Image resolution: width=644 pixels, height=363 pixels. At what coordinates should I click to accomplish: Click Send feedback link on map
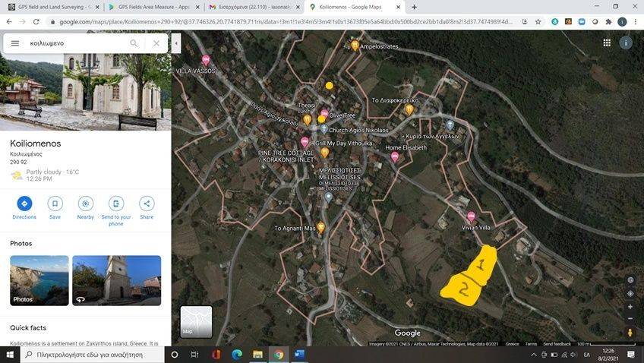557,344
